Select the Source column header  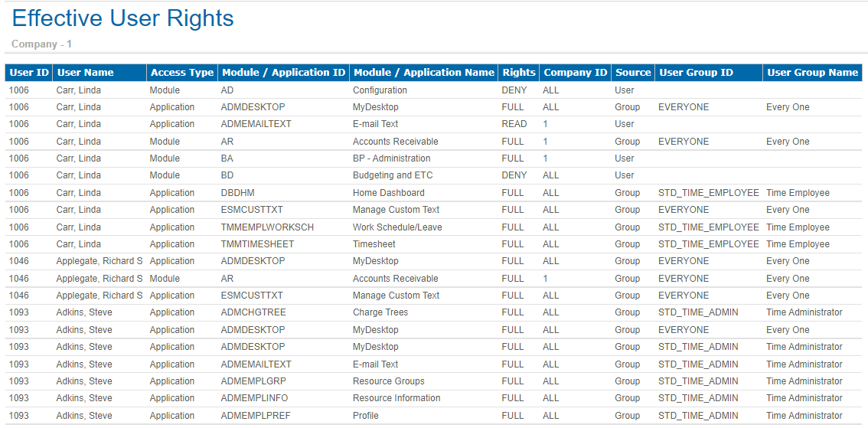coord(633,73)
